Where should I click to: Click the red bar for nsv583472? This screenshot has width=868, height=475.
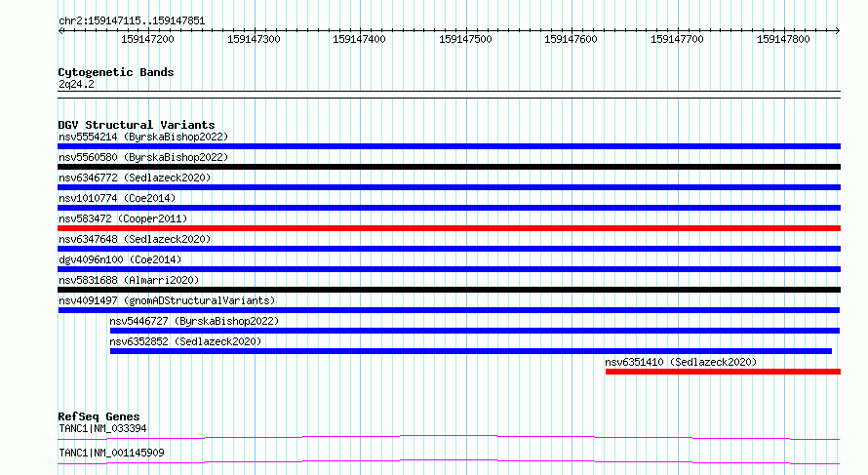click(x=449, y=228)
